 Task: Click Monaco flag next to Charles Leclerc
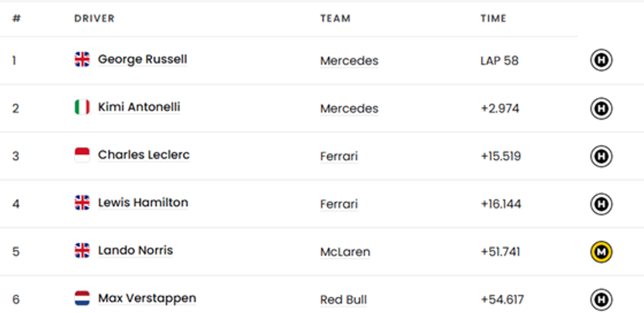point(82,155)
